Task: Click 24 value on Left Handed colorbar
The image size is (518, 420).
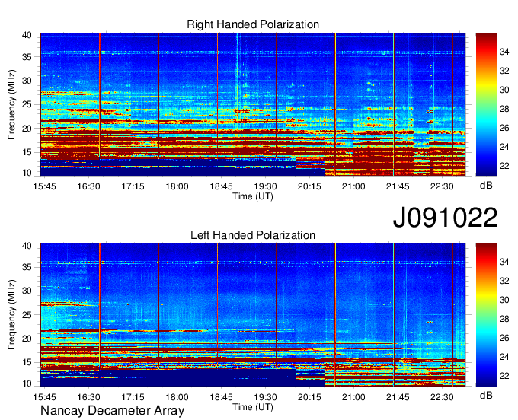Action: pyautogui.click(x=504, y=357)
